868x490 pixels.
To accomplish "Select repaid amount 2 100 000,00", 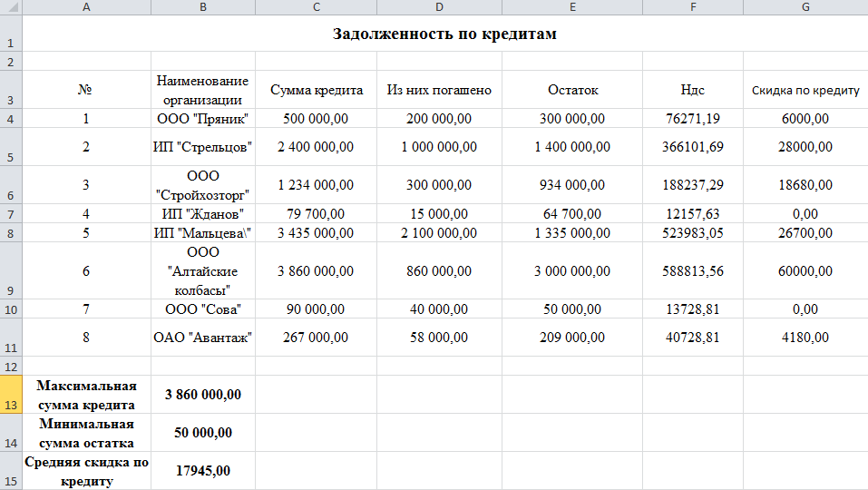I will point(440,232).
